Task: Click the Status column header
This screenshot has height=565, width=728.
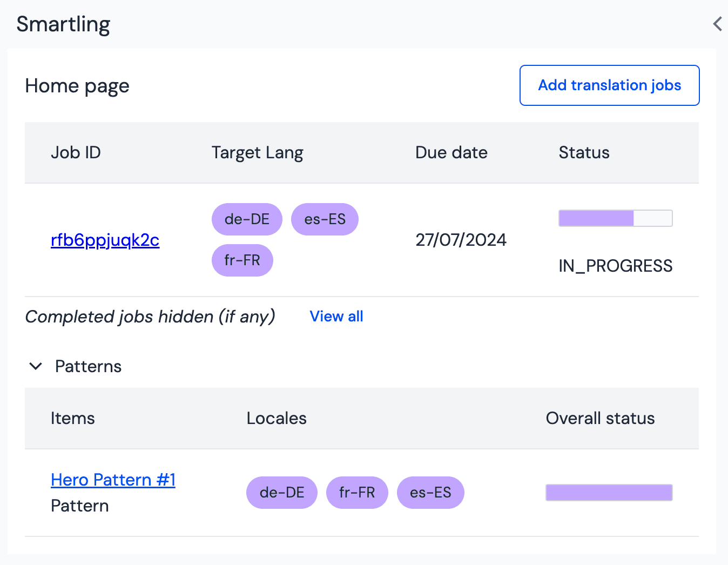Action: [x=584, y=153]
